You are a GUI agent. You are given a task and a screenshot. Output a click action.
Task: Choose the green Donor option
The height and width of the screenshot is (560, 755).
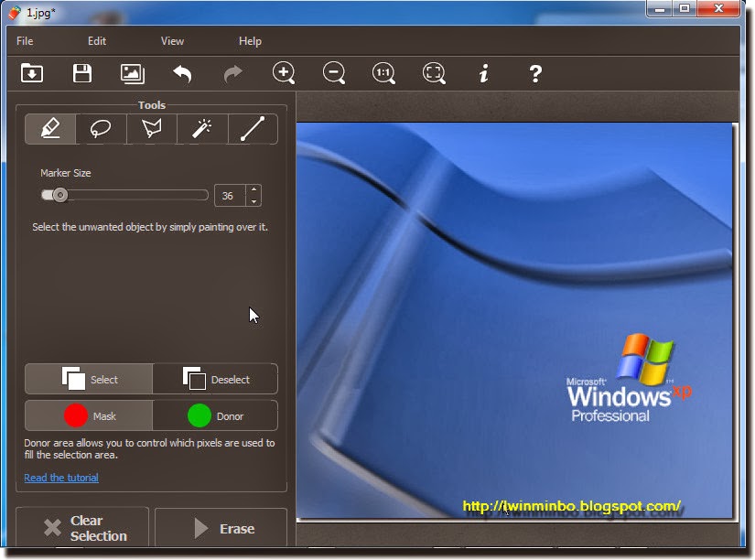point(215,415)
